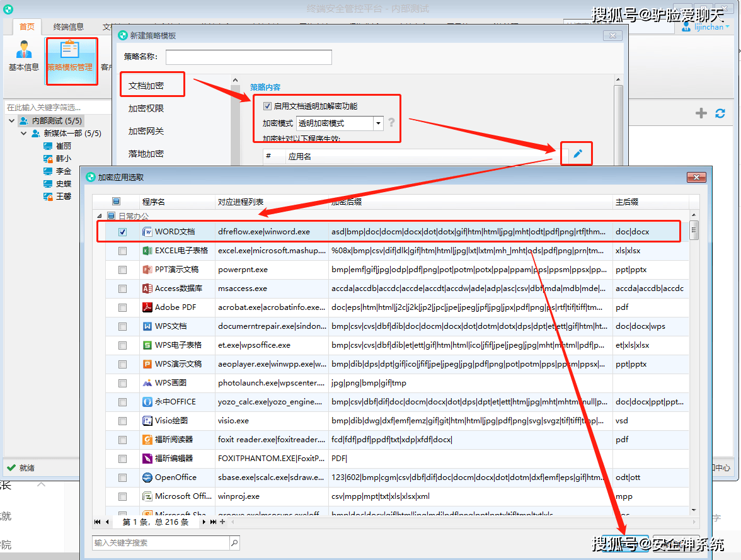The image size is (741, 560).
Task: Click the pencil edit icon for application list
Action: (x=577, y=154)
